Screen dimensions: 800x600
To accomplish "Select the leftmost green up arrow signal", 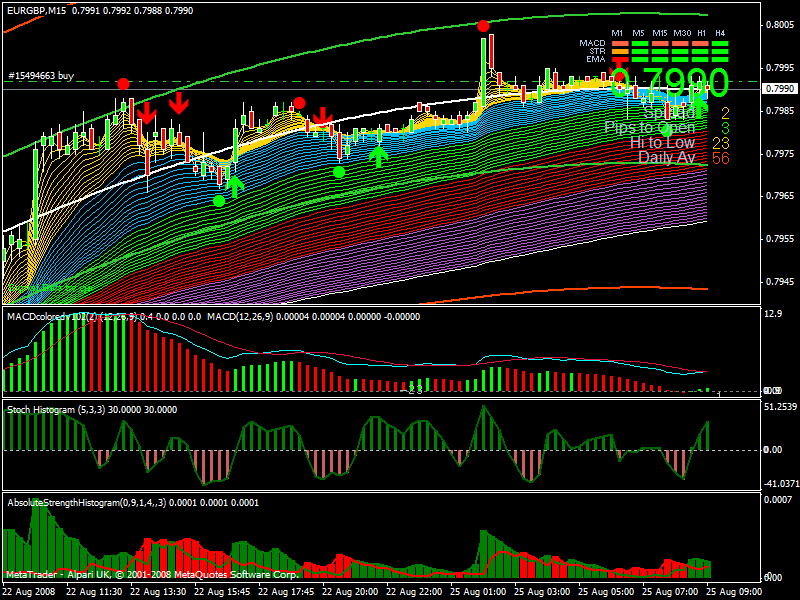I will coord(234,185).
